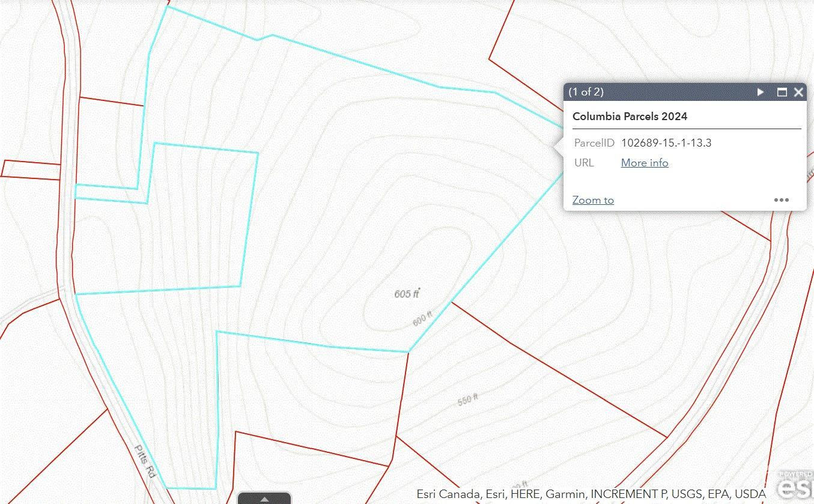This screenshot has width=814, height=504.
Task: Click the Columbia Parcels 2024 title
Action: coord(630,117)
